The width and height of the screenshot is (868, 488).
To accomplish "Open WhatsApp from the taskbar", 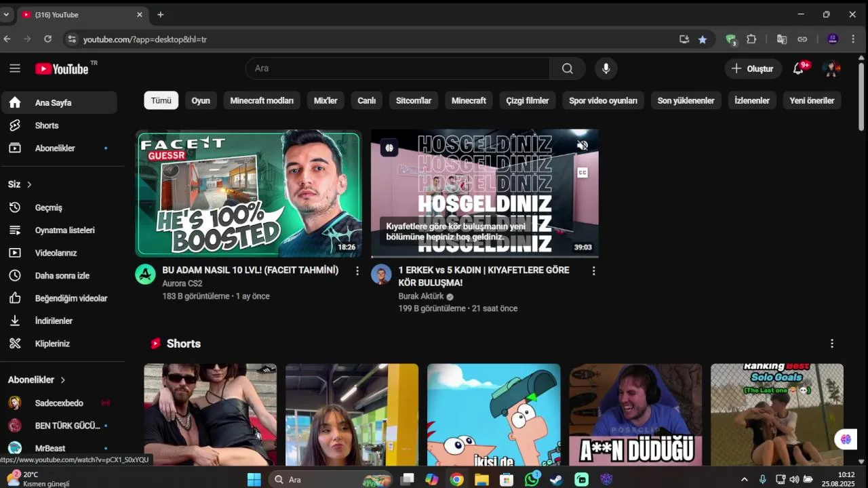I will 532,480.
